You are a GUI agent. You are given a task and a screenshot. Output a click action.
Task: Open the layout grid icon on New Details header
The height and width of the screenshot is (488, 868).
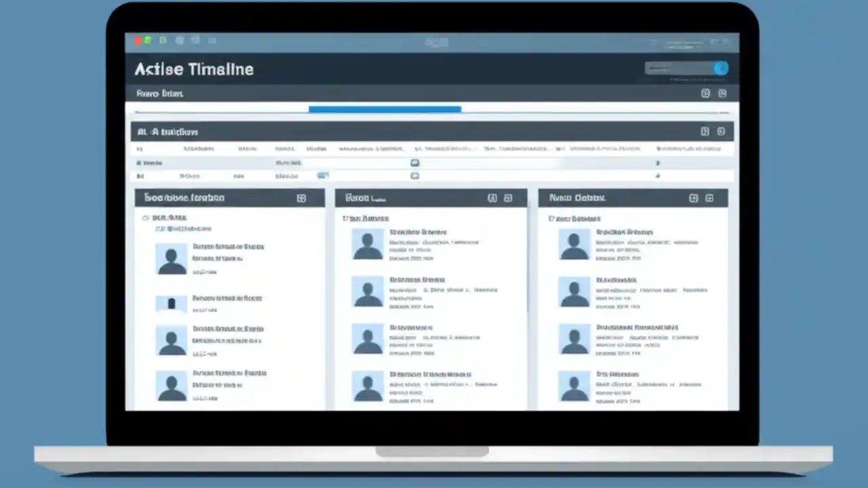tap(693, 198)
